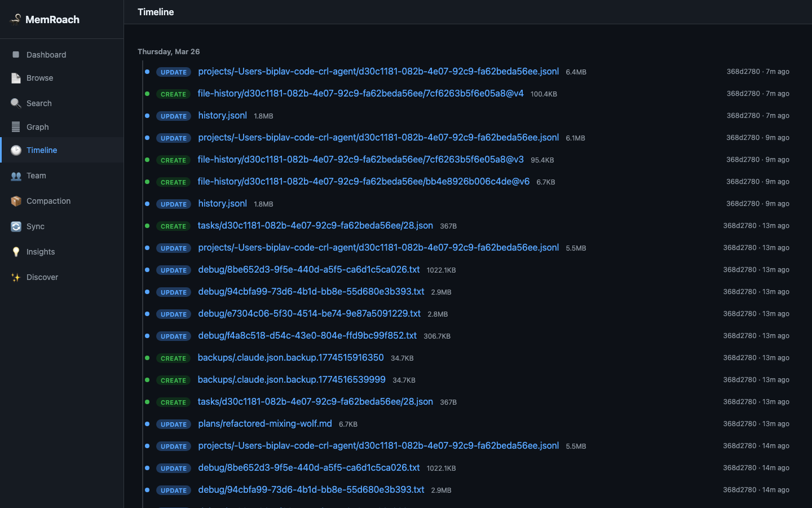Image resolution: width=812 pixels, height=508 pixels.
Task: Click the Compaction box icon
Action: tap(16, 201)
